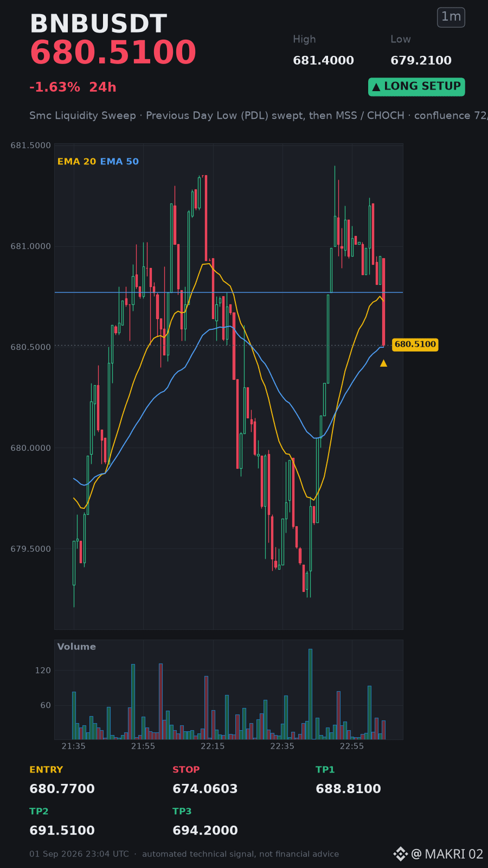Click the 1m timeframe badge
Viewport: 488px width, 868px height.
(451, 17)
